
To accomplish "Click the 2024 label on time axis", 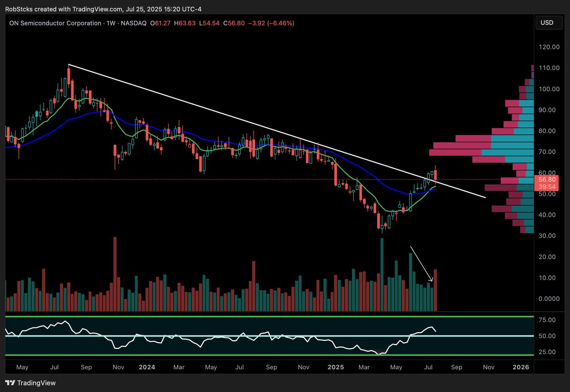I will click(148, 367).
